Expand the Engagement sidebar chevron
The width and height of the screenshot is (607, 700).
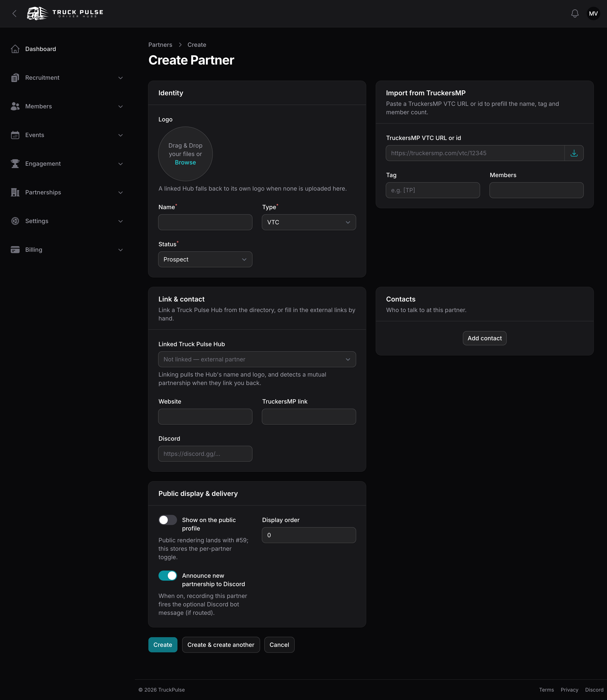[120, 164]
